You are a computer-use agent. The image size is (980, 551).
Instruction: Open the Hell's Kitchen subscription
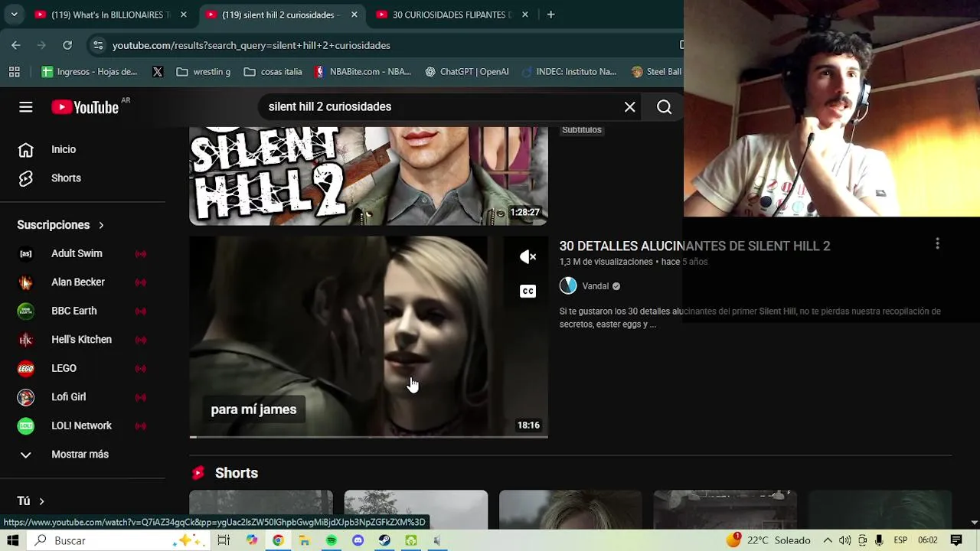pyautogui.click(x=83, y=340)
